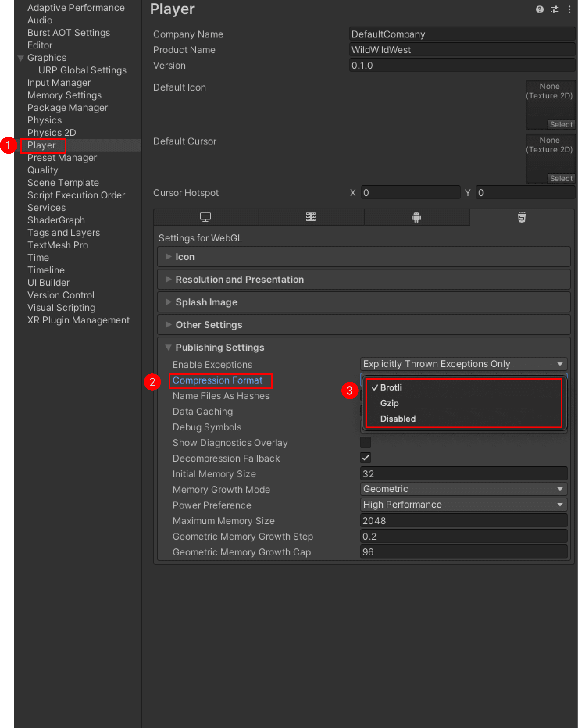Screen dimensions: 578x728
Task: Click the Compression Format link
Action: click(218, 380)
